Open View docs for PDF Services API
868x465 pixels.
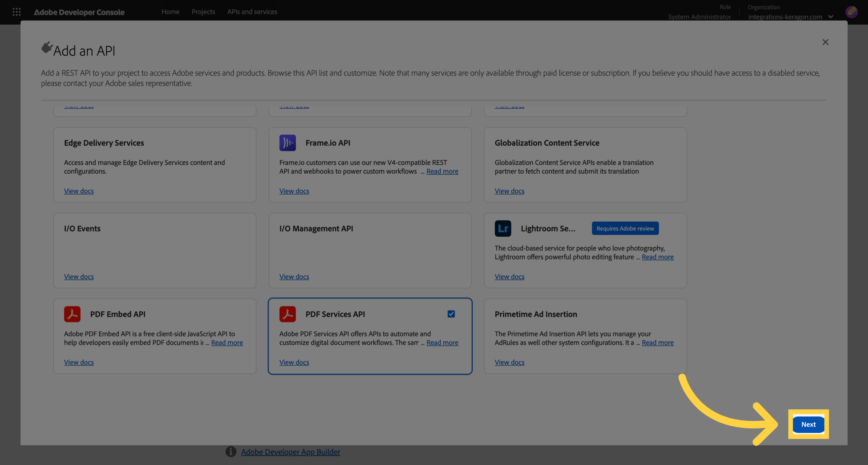coord(294,362)
